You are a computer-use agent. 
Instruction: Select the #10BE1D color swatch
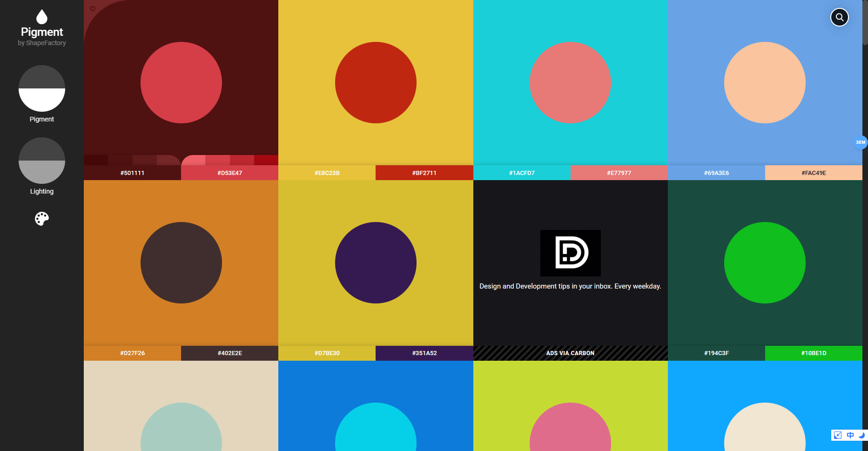coord(813,353)
